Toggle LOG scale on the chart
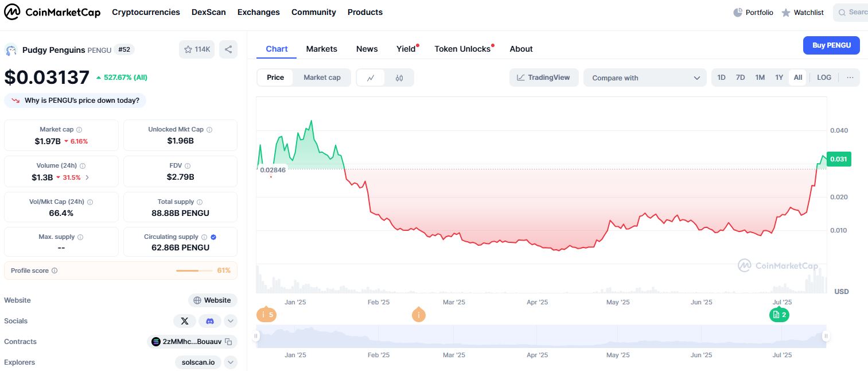The height and width of the screenshot is (371, 868). pyautogui.click(x=824, y=78)
